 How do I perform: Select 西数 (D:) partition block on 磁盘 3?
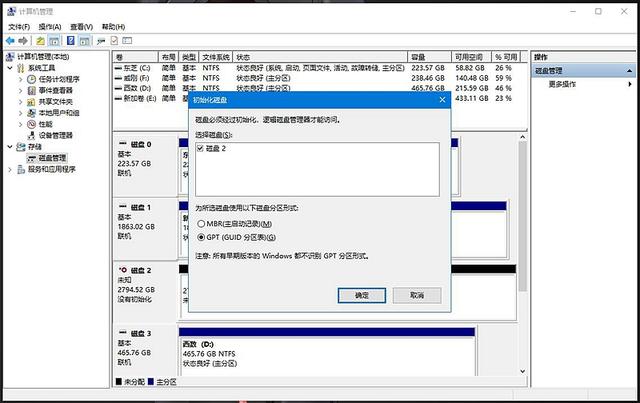[327, 352]
